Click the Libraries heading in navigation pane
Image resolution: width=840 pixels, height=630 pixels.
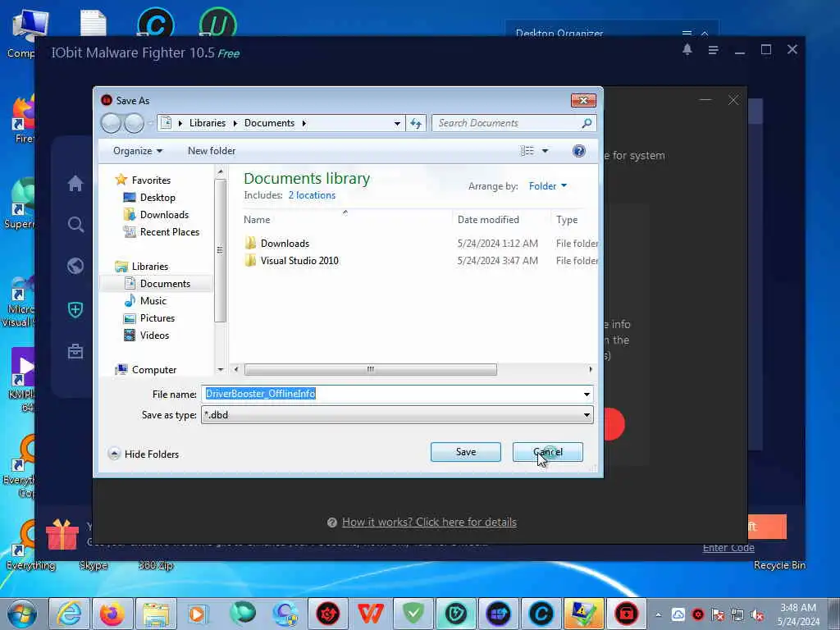pyautogui.click(x=149, y=267)
